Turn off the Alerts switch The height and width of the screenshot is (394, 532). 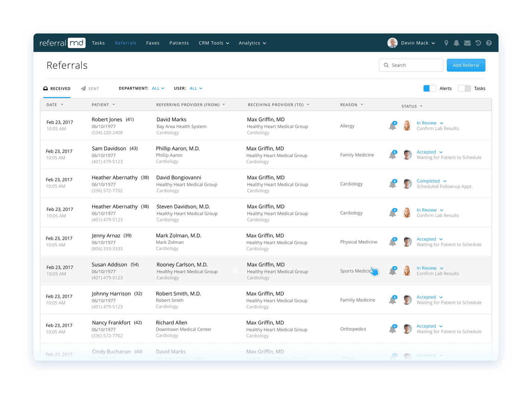pos(430,88)
